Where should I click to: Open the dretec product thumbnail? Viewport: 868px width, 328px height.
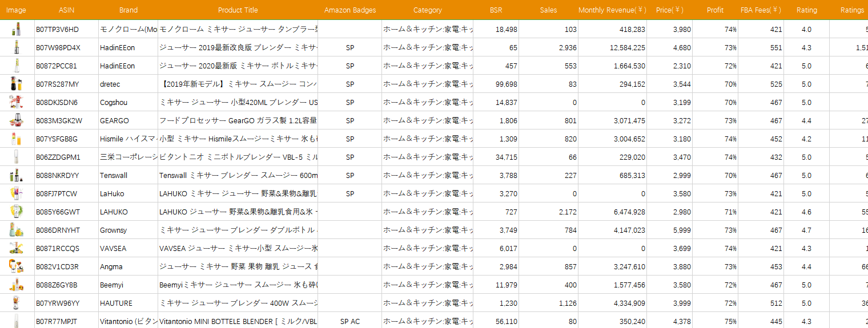tap(15, 84)
